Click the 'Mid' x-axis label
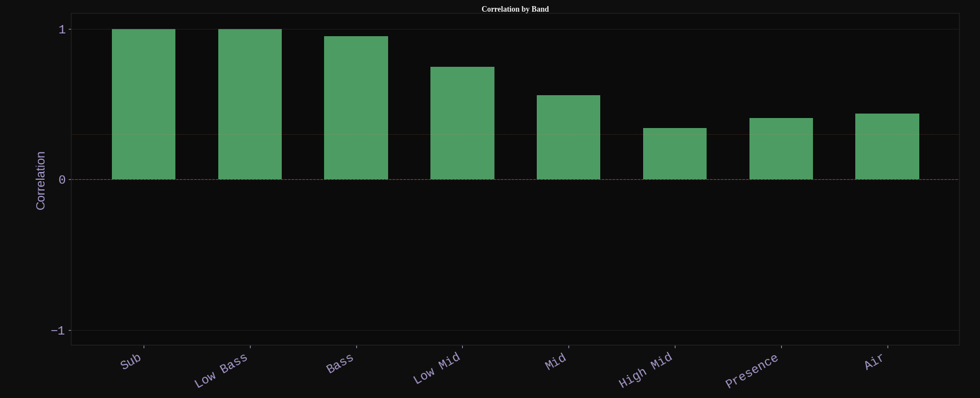Viewport: 980px width, 398px height. [556, 362]
